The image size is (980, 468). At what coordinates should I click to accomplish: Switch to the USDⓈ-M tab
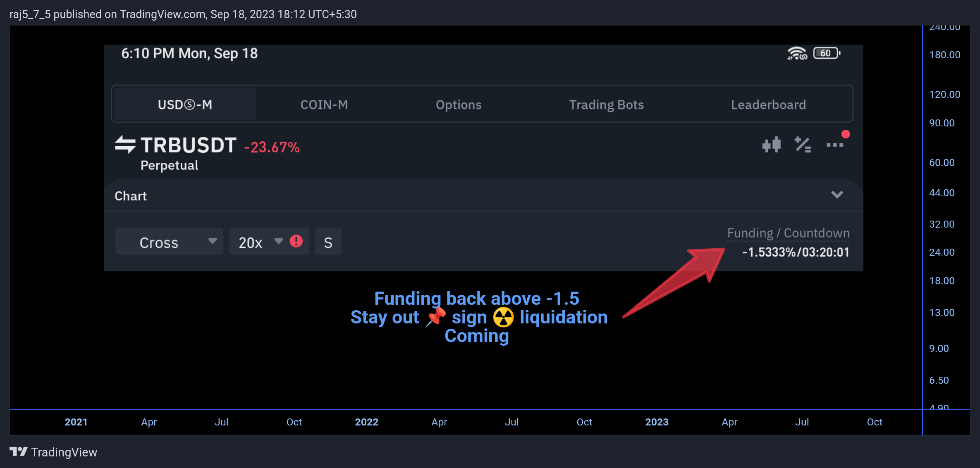(x=185, y=105)
